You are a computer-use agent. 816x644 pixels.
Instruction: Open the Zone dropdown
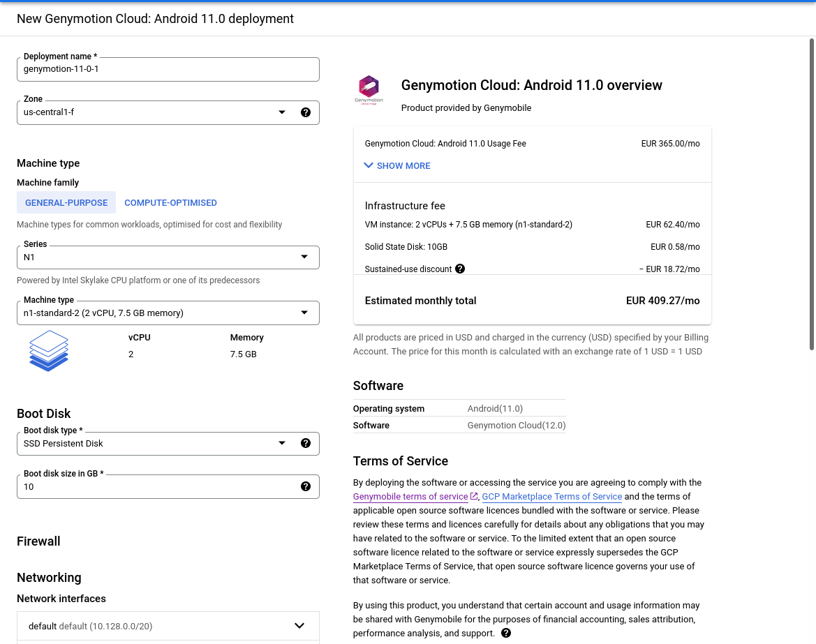pyautogui.click(x=154, y=112)
